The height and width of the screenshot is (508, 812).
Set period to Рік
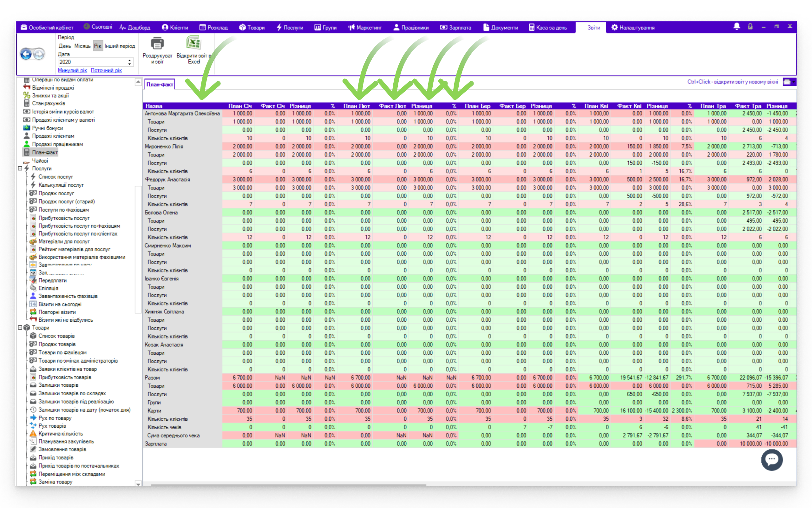click(x=98, y=46)
